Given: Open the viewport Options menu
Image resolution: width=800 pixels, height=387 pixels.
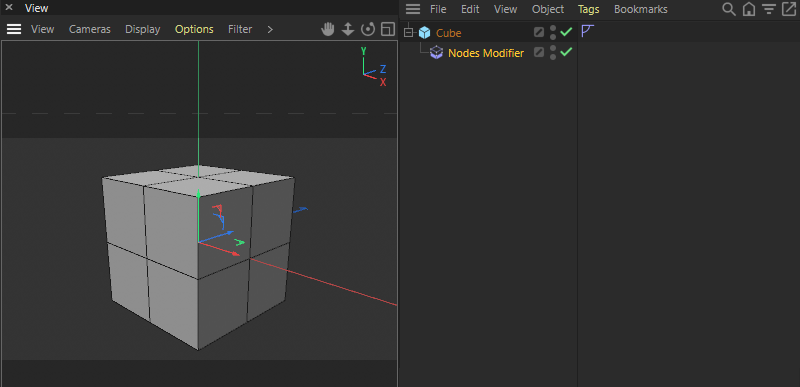Looking at the screenshot, I should (194, 30).
